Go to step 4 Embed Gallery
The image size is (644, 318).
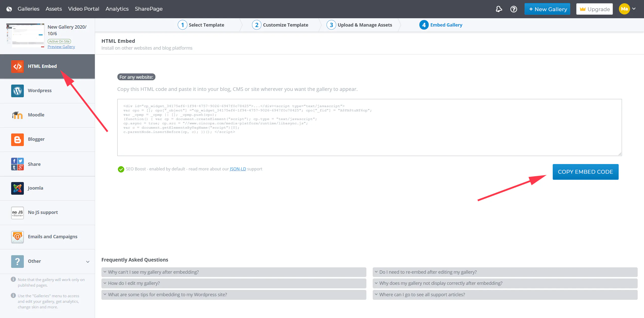(x=441, y=25)
